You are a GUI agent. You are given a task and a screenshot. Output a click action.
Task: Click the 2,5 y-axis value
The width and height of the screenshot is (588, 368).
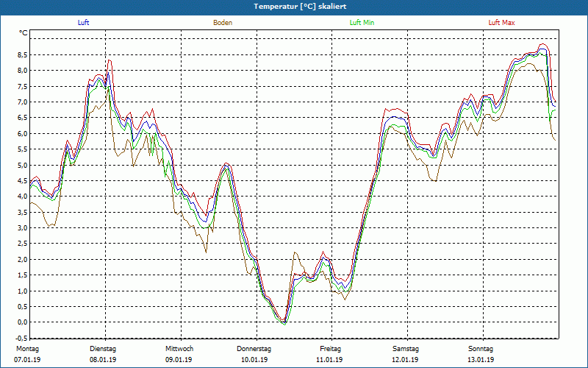[x=22, y=244]
